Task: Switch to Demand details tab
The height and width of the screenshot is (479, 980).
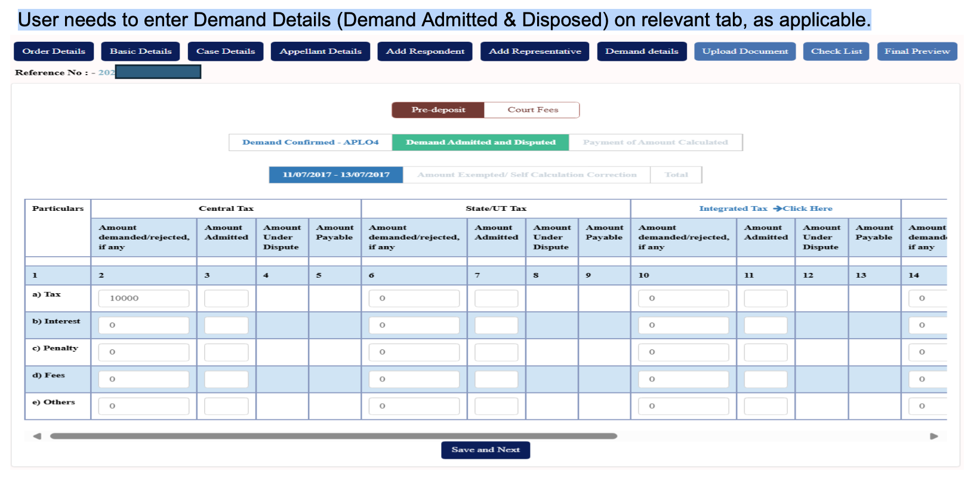Action: (642, 51)
